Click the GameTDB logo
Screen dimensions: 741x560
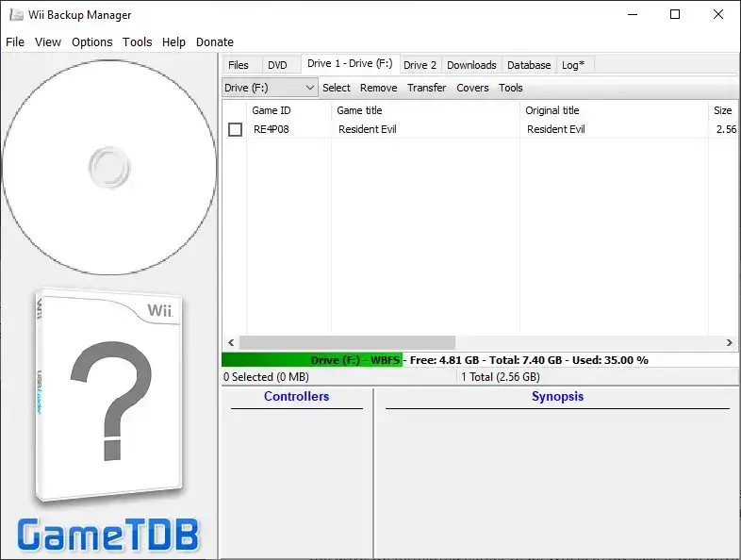coord(108,535)
